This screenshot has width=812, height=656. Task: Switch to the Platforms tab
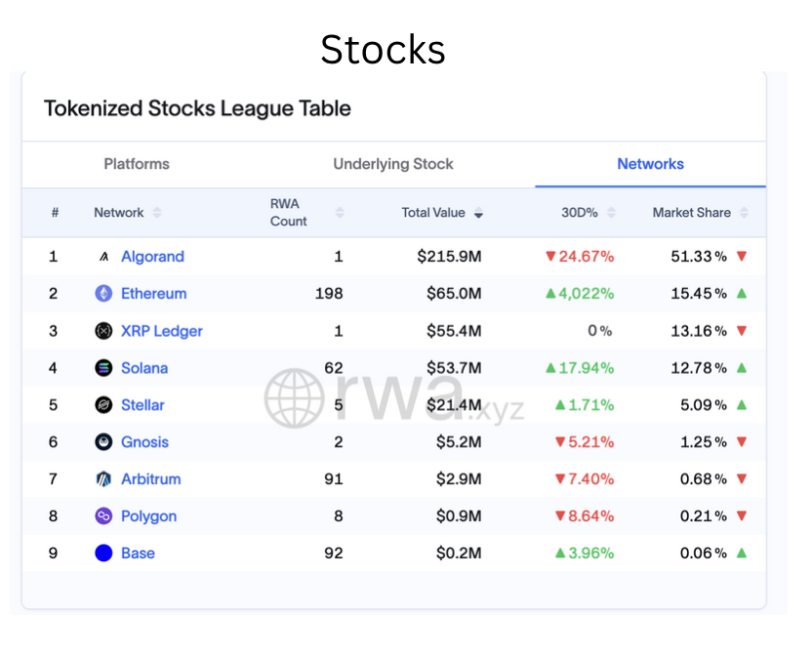[137, 164]
